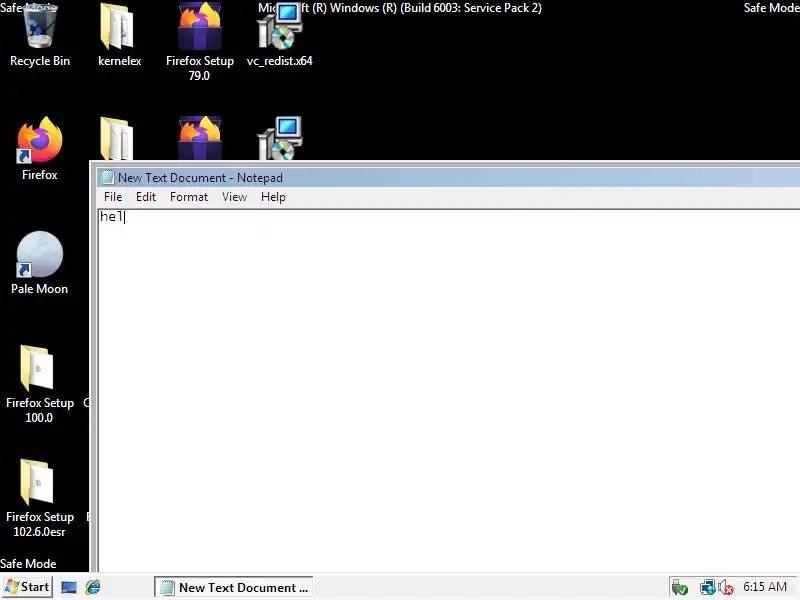Open the Edit menu in Notepad

click(x=146, y=197)
